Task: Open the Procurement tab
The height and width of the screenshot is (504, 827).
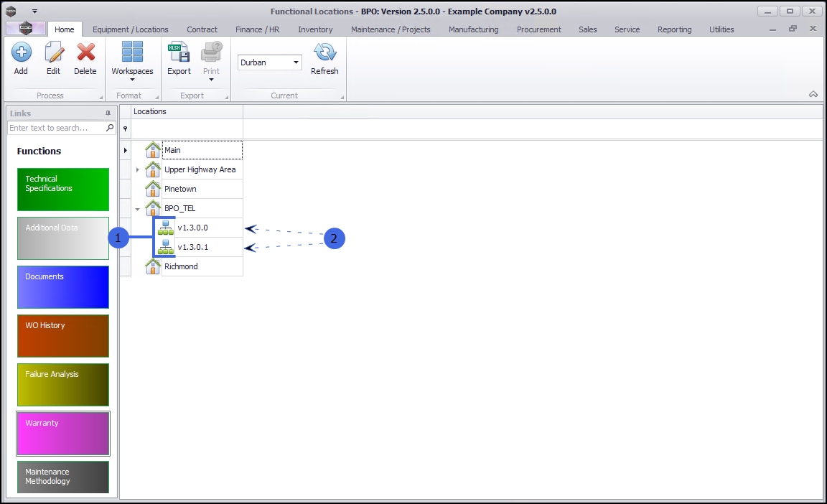Action: (x=539, y=29)
